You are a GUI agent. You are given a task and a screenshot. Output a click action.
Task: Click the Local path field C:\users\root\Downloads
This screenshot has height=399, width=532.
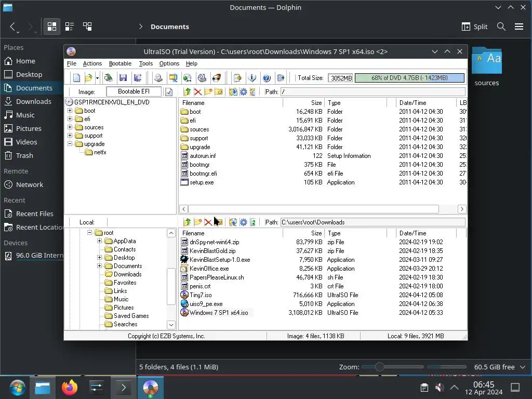tap(373, 222)
